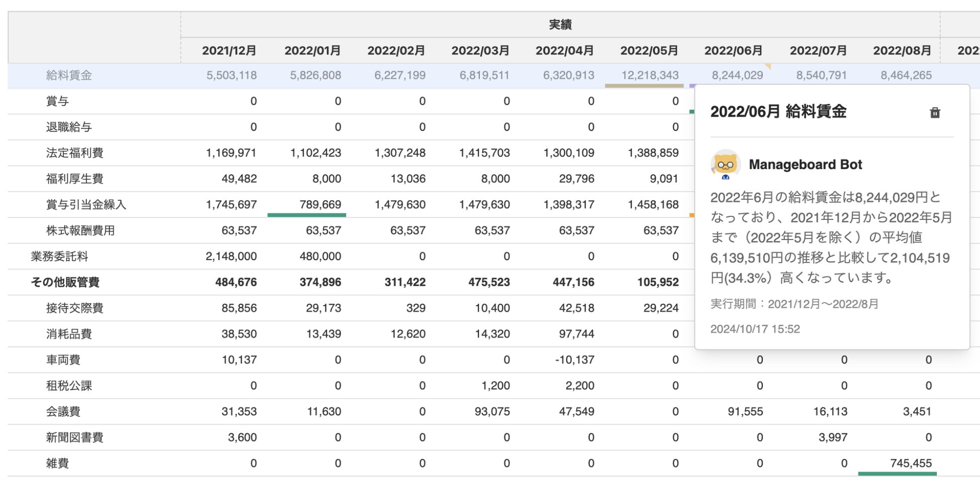Click the 91,555 cell in 会議費
This screenshot has height=481, width=980.
745,412
